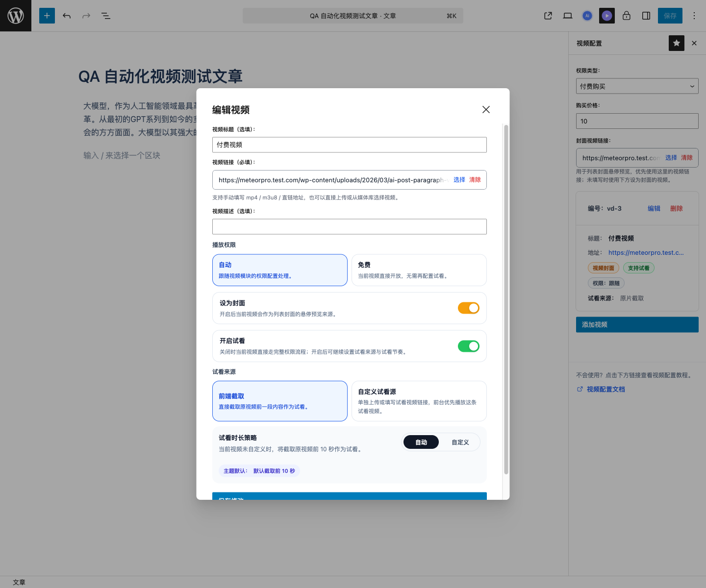Click the AI assistant icon
Image resolution: width=706 pixels, height=588 pixels.
click(x=587, y=16)
